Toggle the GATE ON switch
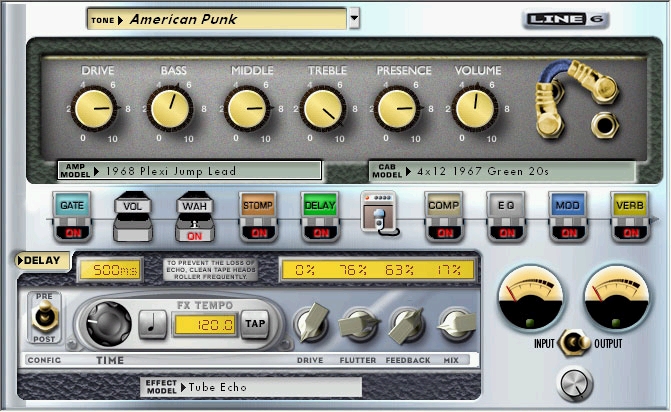Viewport: 671px width, 412px height. pos(73,233)
